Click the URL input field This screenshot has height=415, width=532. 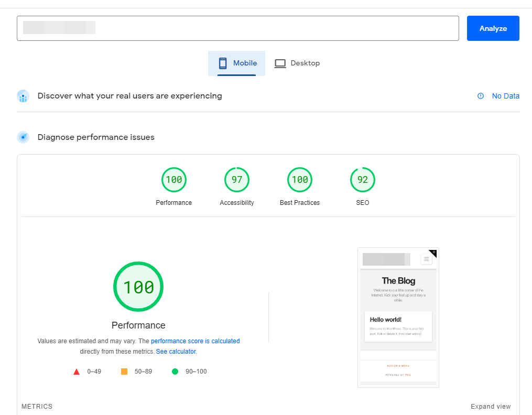(237, 28)
